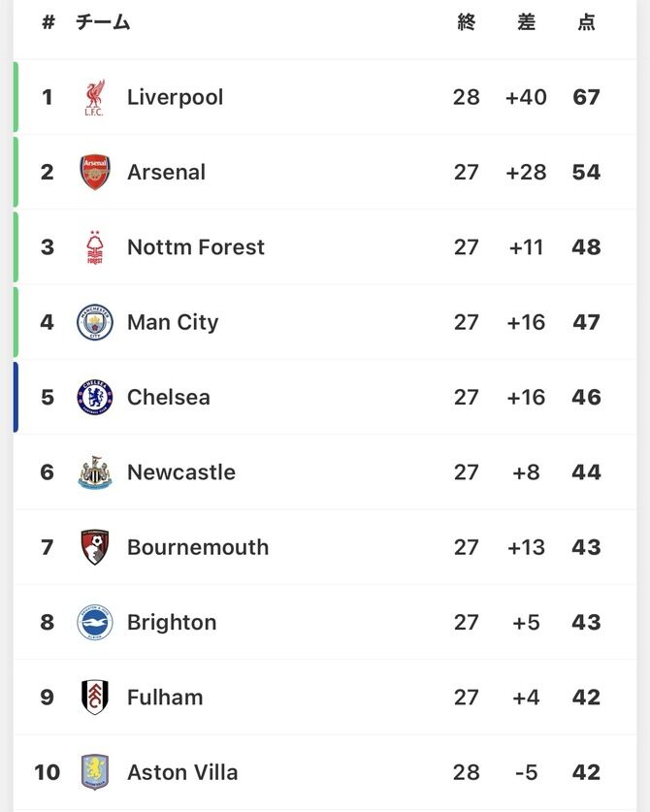This screenshot has width=650, height=812.
Task: Click the Arsenal club crest icon
Action: click(x=95, y=173)
